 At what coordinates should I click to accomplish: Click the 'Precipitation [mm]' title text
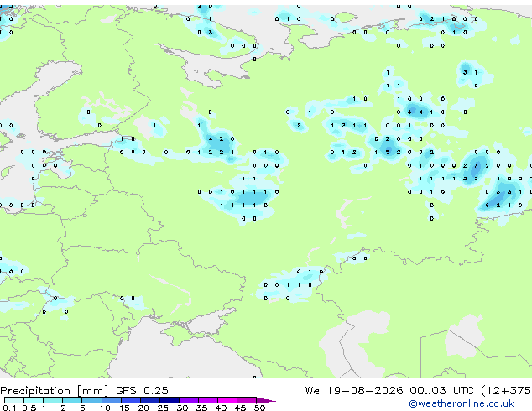(x=54, y=391)
